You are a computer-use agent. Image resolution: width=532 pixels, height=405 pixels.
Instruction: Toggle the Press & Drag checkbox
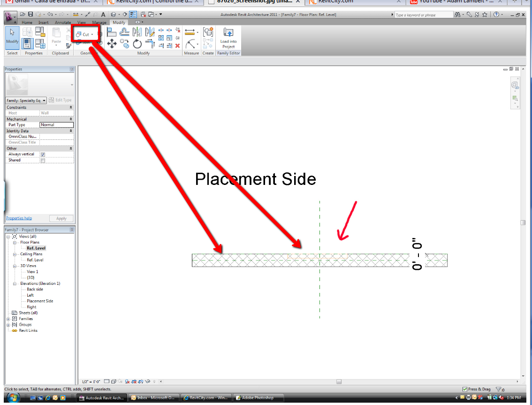click(465, 389)
